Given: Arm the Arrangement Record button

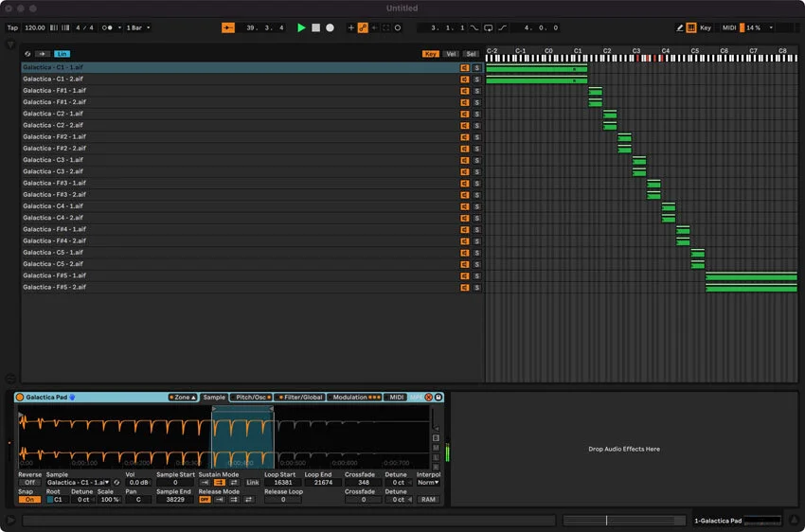Looking at the screenshot, I should click(331, 27).
